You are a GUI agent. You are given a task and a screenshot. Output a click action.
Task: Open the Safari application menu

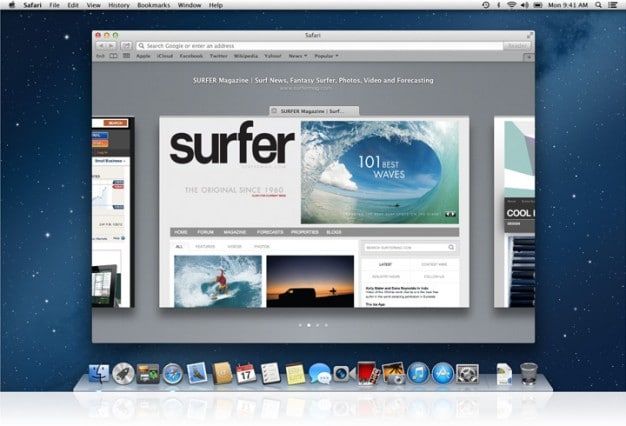(x=32, y=5)
